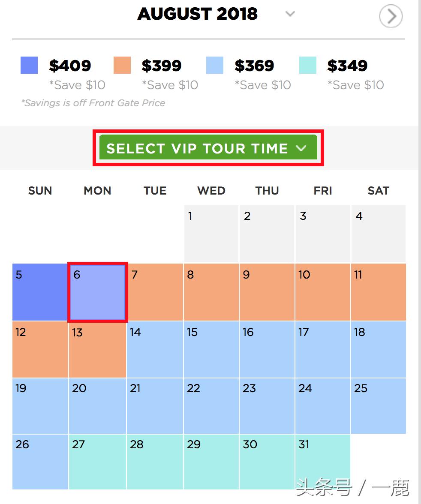The width and height of the screenshot is (421, 504).
Task: Choose Sunday August 26
Action: pos(40,462)
